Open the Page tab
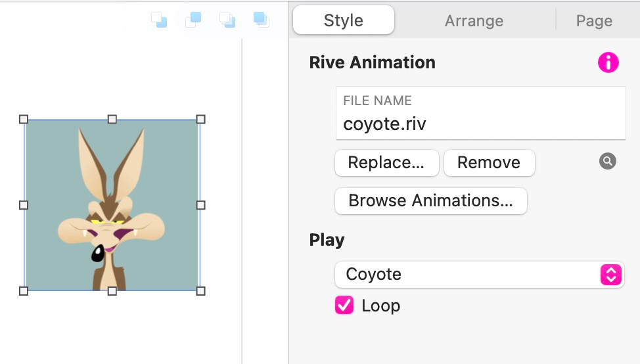Image resolution: width=640 pixels, height=364 pixels. pos(594,21)
